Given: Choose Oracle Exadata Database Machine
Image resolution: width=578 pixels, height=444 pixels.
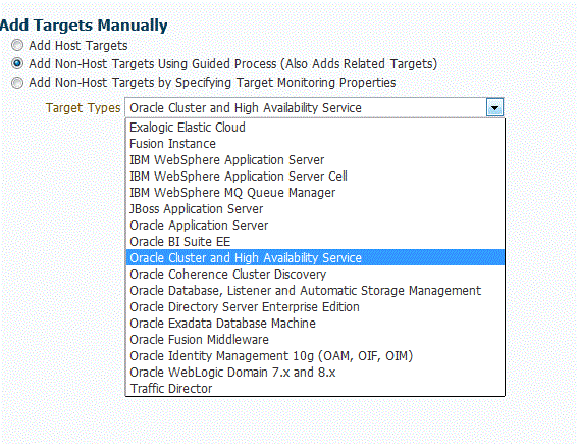Looking at the screenshot, I should coord(315,323).
